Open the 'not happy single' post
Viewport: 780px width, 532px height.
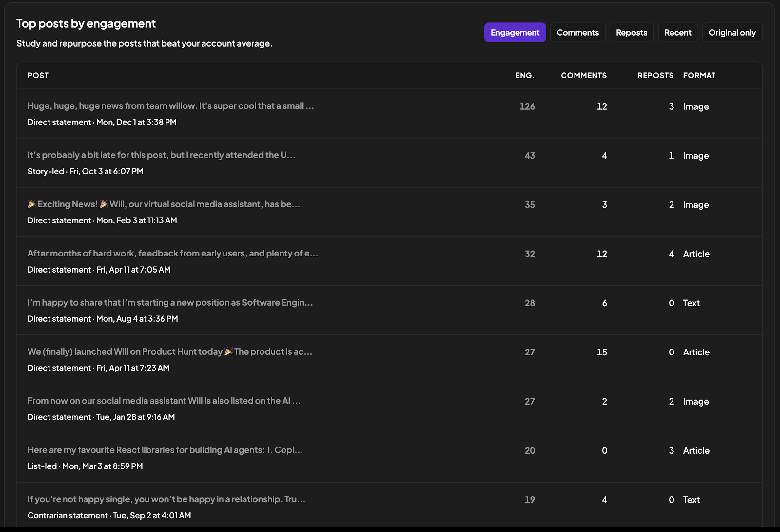tap(166, 499)
